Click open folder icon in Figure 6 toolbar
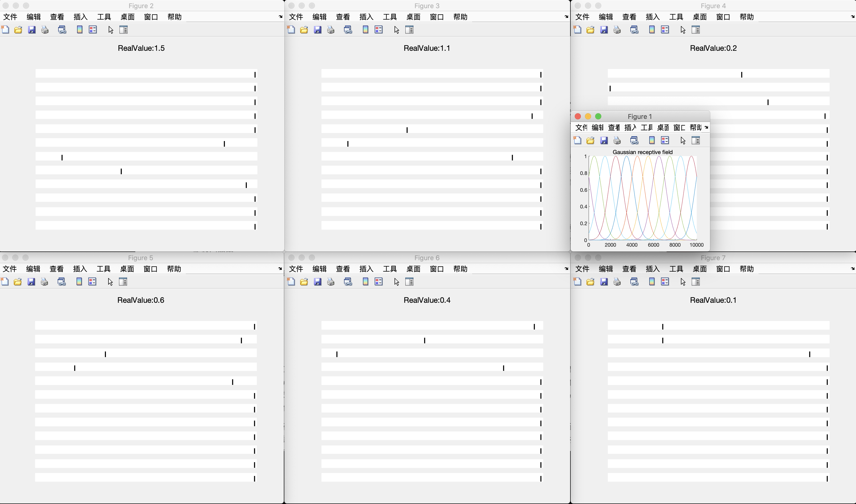This screenshot has height=504, width=856. click(304, 282)
